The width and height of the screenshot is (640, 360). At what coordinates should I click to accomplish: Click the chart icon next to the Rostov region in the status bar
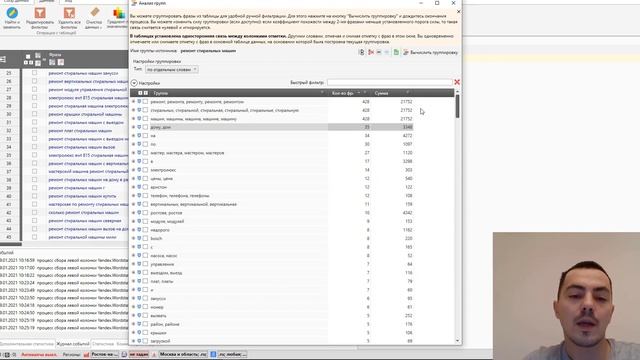86,355
